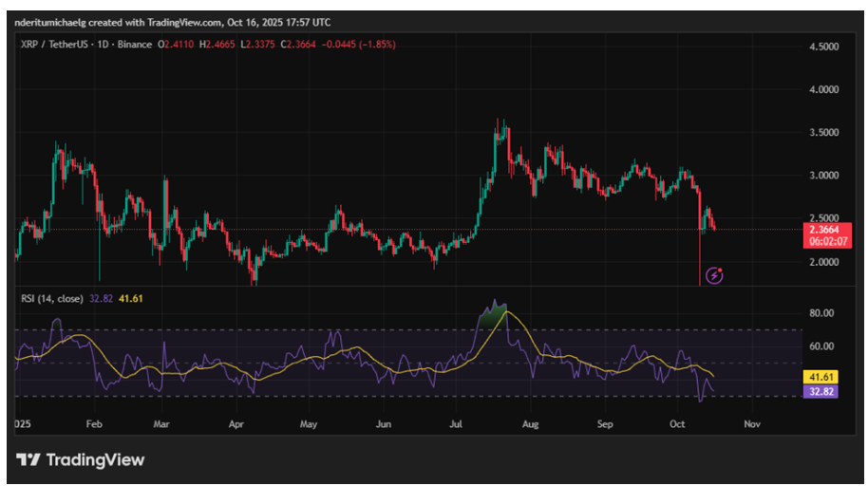Click the 80.00 level on RSI scale

(x=822, y=313)
